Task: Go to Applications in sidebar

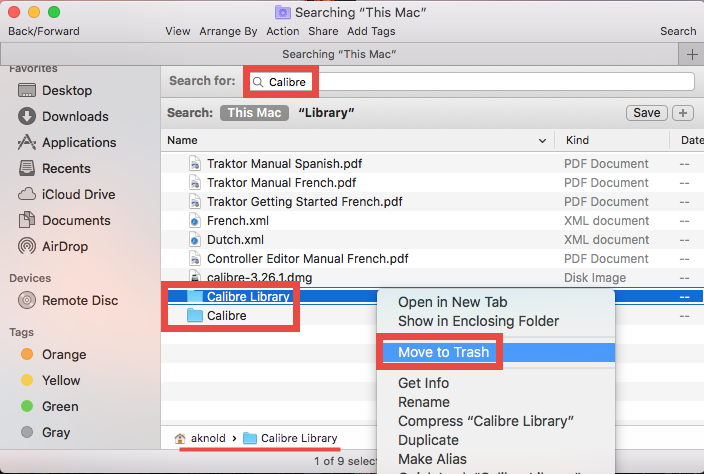Action: coord(66,142)
